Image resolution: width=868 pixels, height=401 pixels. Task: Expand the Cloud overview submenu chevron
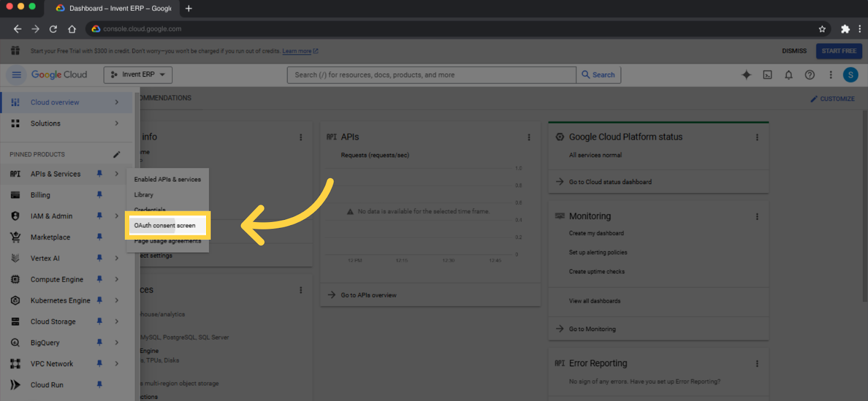coord(117,102)
